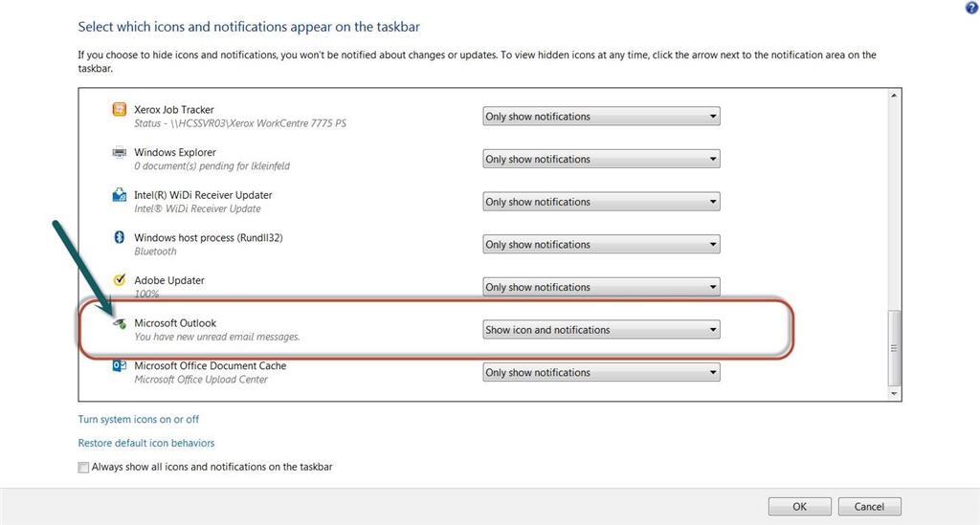Click the Microsoft Office Document Cache icon
Image resolution: width=980 pixels, height=525 pixels.
coord(119,366)
